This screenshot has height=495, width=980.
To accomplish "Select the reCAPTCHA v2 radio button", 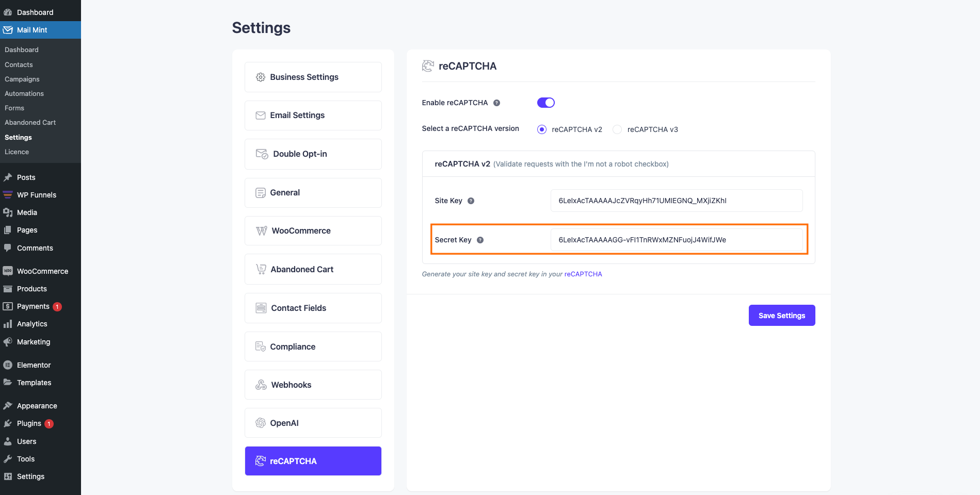I will [542, 129].
